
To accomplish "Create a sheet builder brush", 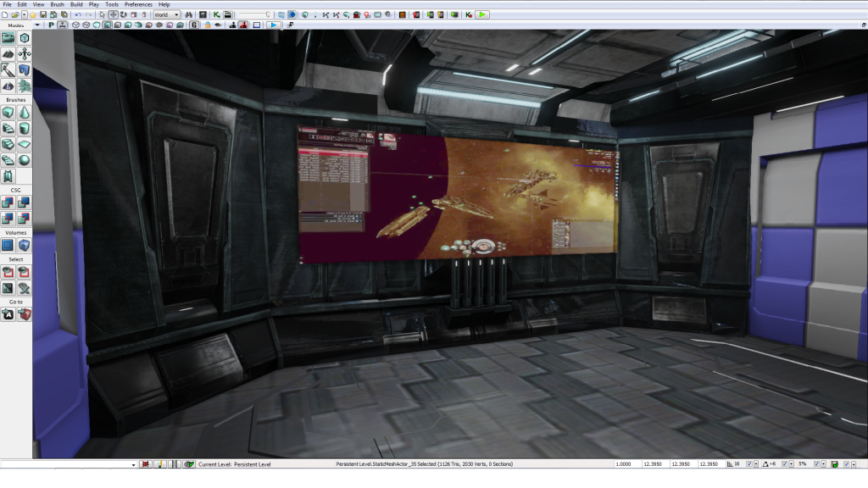I will [24, 144].
